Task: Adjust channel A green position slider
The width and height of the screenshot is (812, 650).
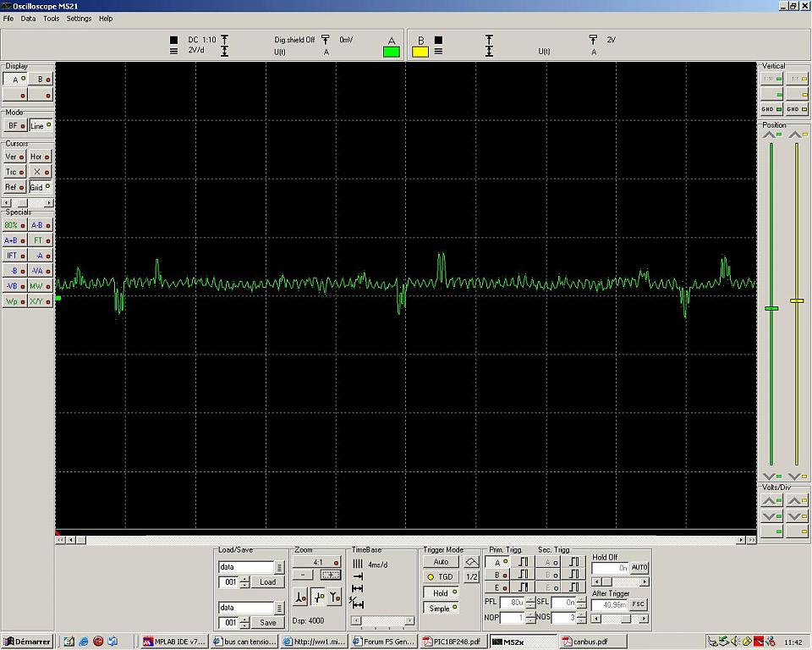Action: coord(771,308)
